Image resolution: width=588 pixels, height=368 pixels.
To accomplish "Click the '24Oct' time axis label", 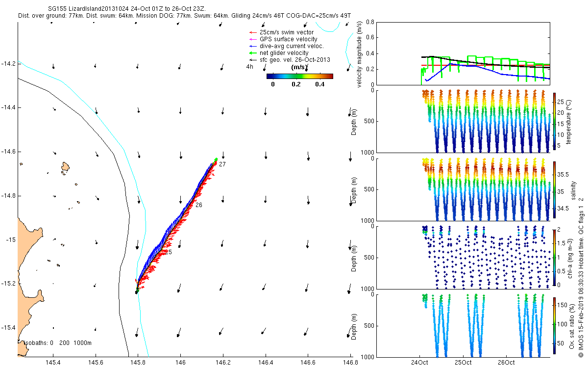I will point(420,363).
